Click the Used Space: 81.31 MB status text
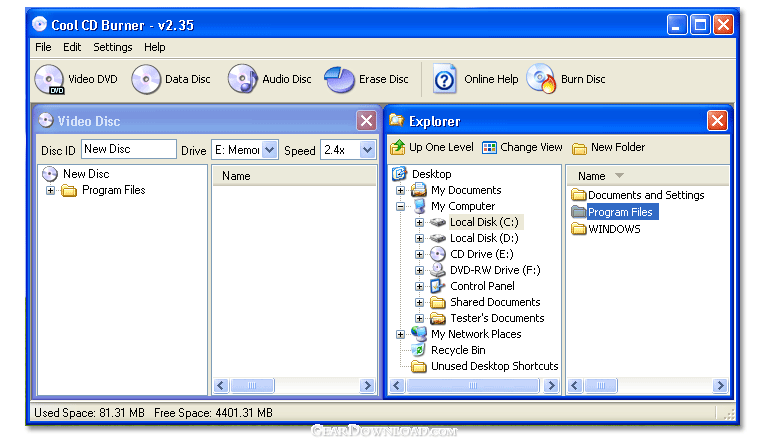768x439 pixels. click(89, 413)
